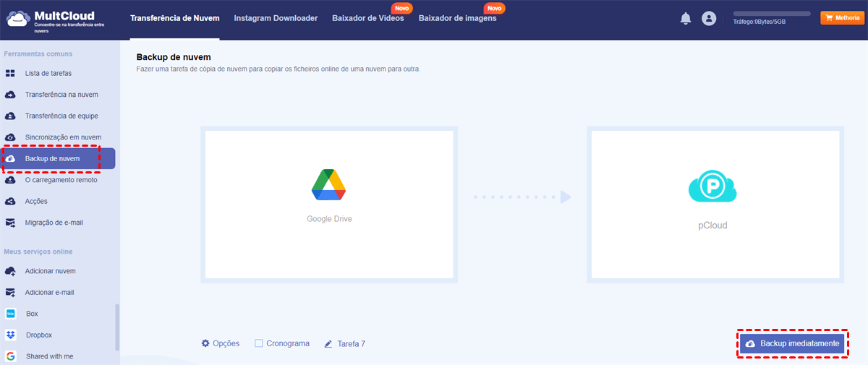Image resolution: width=868 pixels, height=365 pixels.
Task: Click O carregamento remoto icon
Action: click(10, 180)
